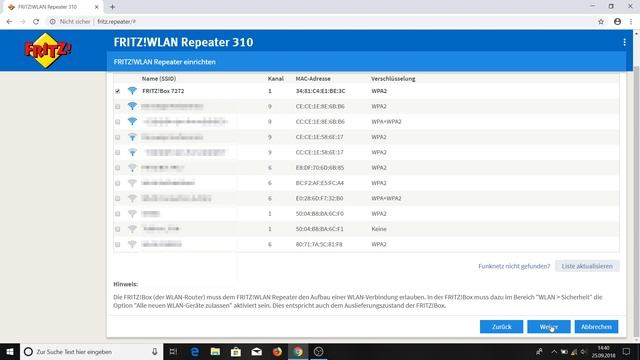The height and width of the screenshot is (360, 640).
Task: Check the box for MAC 50:04:B8:BA:6C:F0
Action: click(118, 214)
